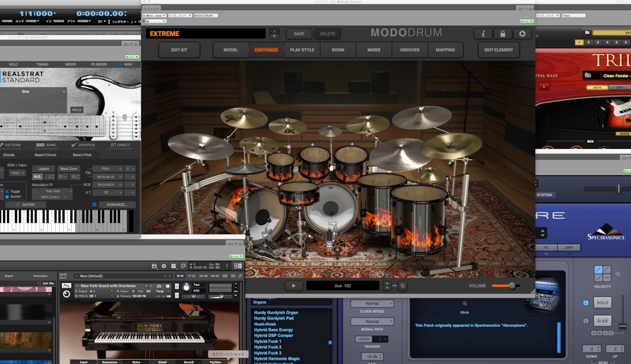
Task: Click the New York Grand wrench icon
Action: click(x=66, y=286)
